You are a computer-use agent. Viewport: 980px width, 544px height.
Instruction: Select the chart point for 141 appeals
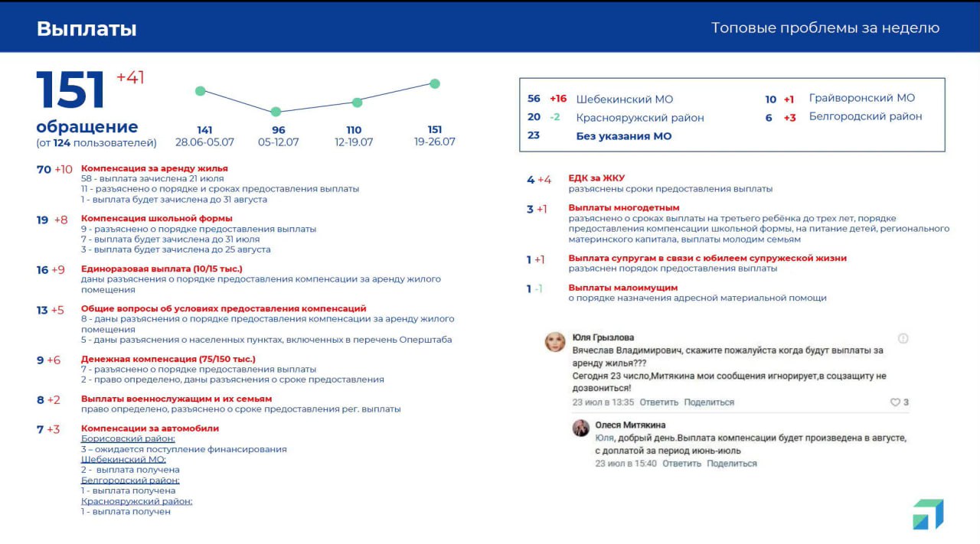(x=201, y=91)
